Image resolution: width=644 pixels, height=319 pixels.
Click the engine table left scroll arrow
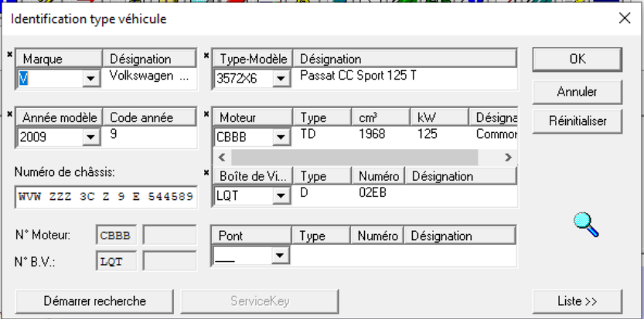(x=222, y=158)
